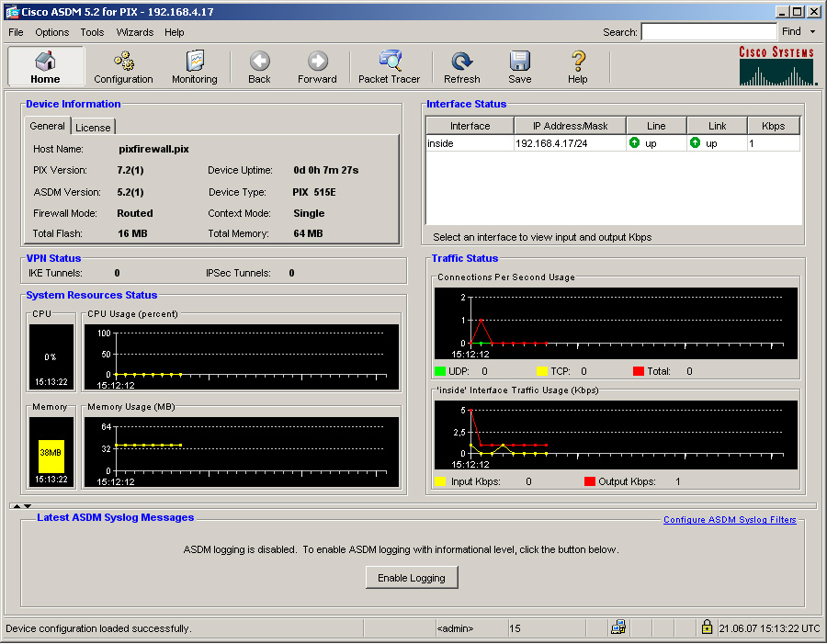Refresh the ASDM device data
Image resolution: width=827 pixels, height=644 pixels.
click(x=461, y=67)
